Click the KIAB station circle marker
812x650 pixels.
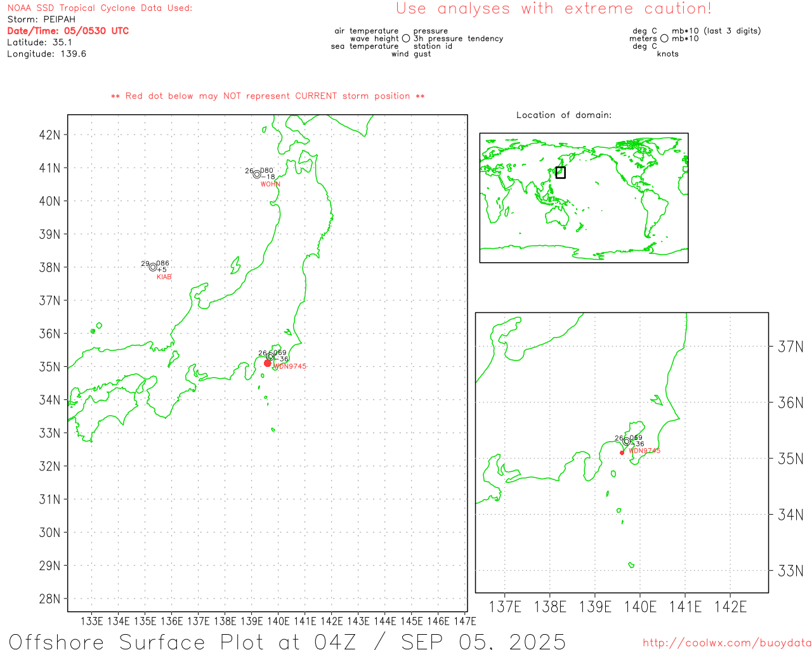pyautogui.click(x=153, y=267)
